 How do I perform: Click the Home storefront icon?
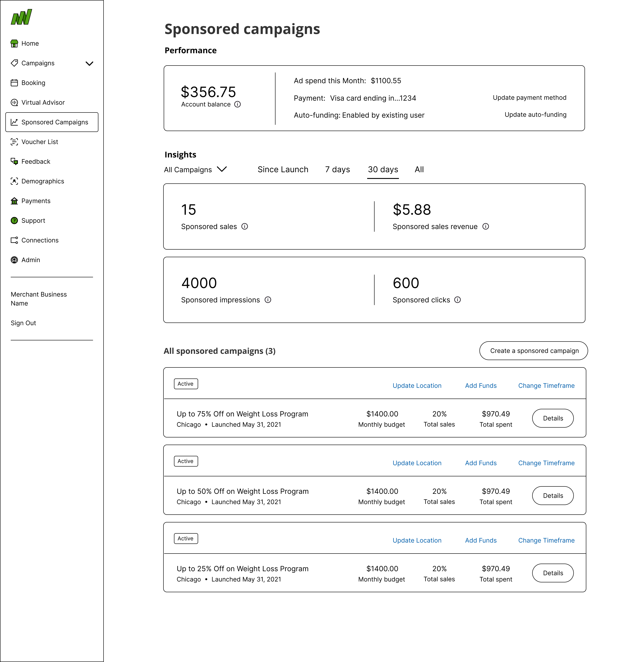14,43
